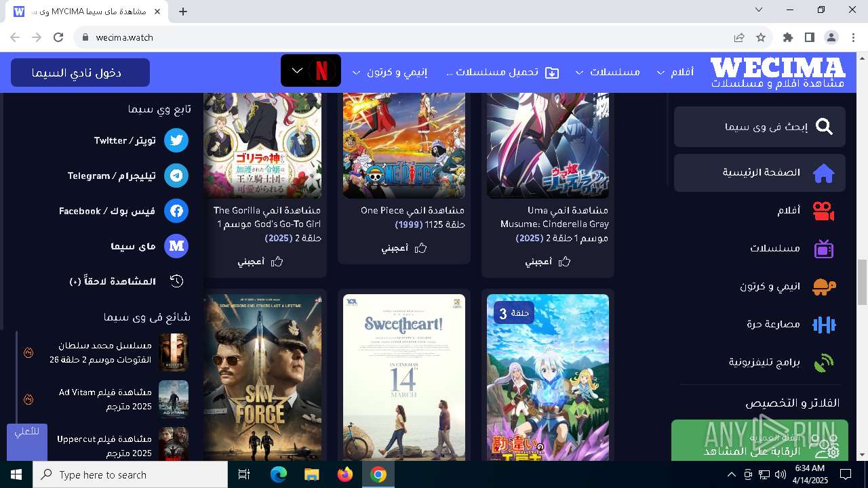Screen dimensions: 868x488
Task: Open a new Chrome tab
Action: 183,11
